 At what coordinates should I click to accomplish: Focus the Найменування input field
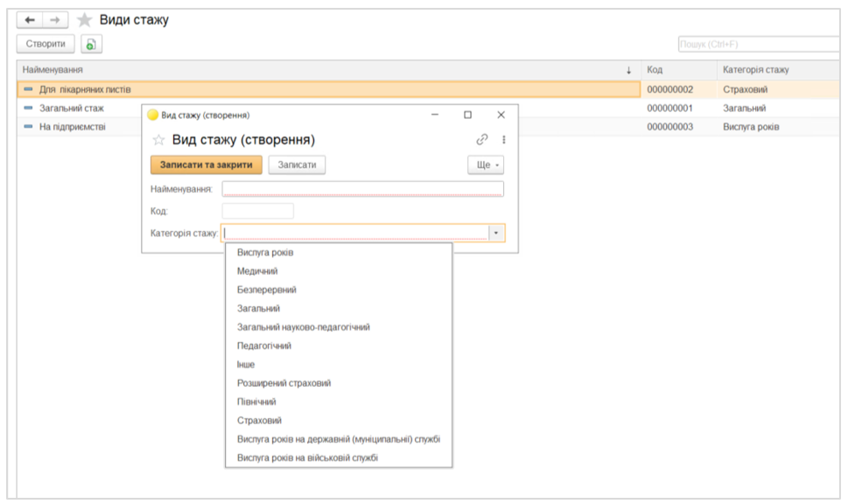(362, 189)
